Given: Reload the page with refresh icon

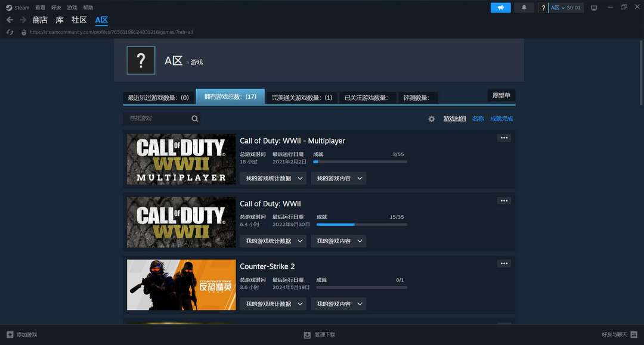Looking at the screenshot, I should (x=10, y=32).
